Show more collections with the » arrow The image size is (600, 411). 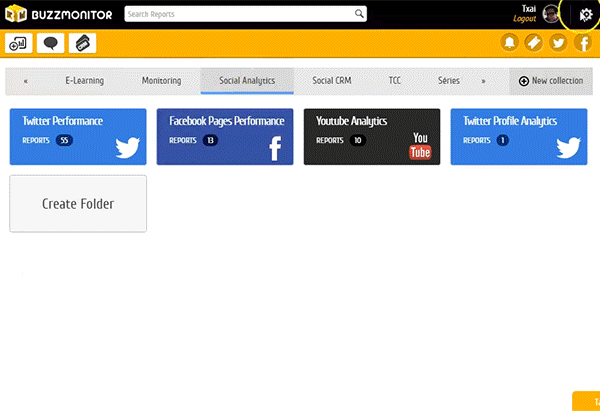pos(483,80)
